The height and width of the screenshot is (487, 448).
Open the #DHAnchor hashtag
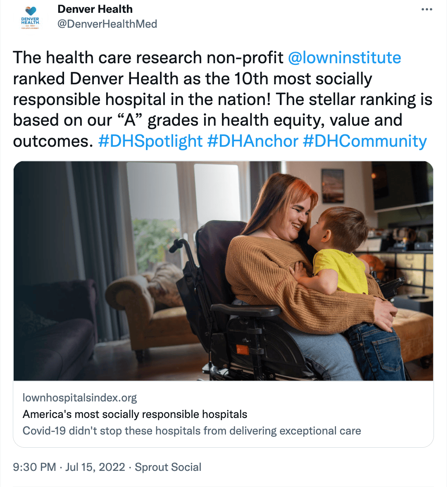click(x=253, y=141)
